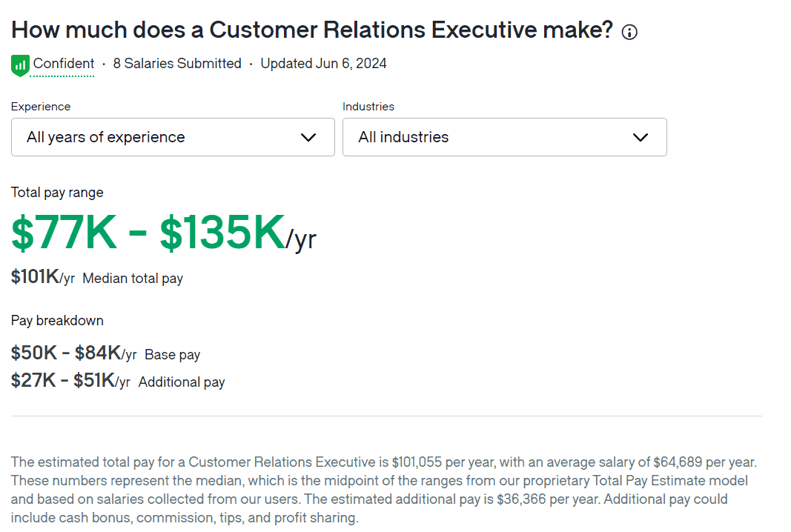Open the All industries dropdown
This screenshot has width=791, height=532.
[504, 137]
